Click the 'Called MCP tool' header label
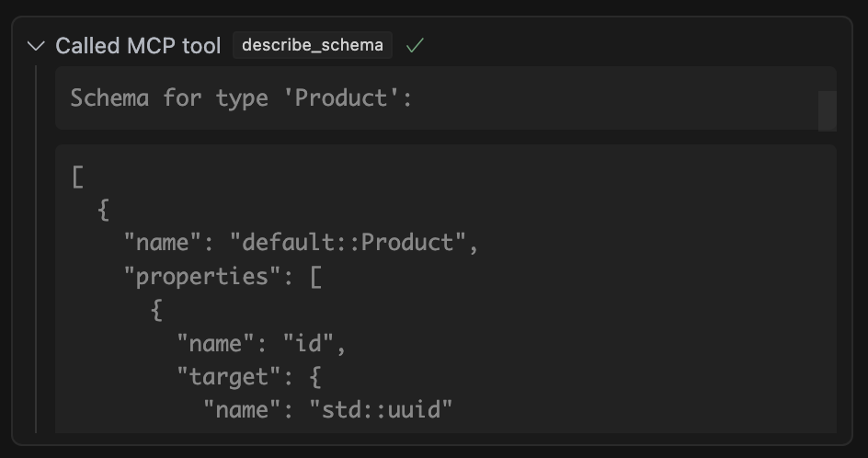The width and height of the screenshot is (868, 458). pos(138,46)
